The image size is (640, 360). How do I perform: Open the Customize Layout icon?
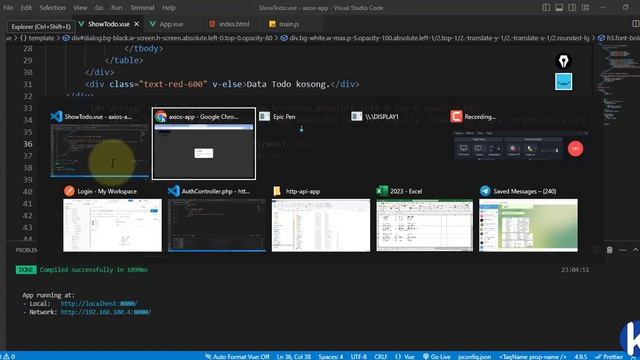585,7
